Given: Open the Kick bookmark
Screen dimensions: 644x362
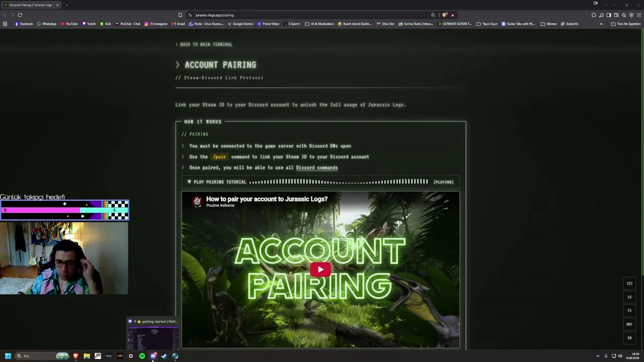Looking at the screenshot, I should point(105,24).
